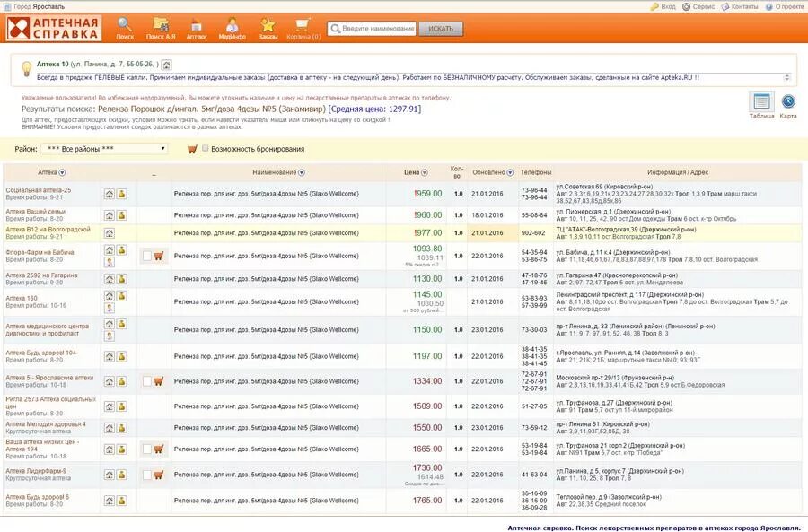
Task: Click house icon for Аптека В12 на Волгоградской
Action: tap(110, 232)
